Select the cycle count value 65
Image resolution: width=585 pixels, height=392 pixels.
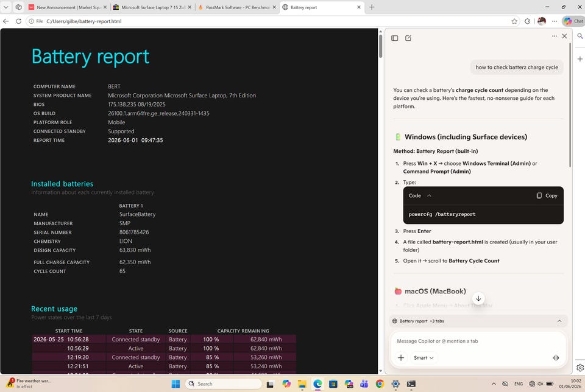point(122,271)
